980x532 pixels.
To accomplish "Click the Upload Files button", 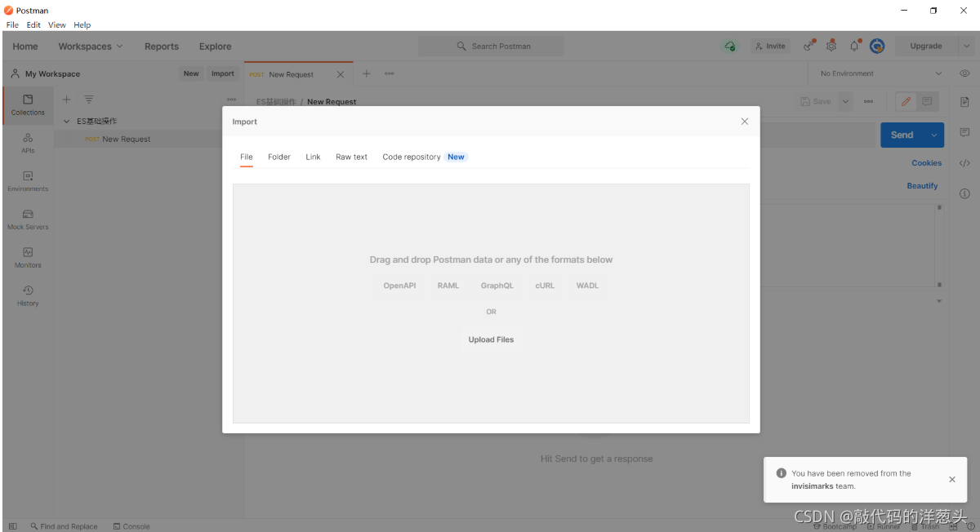I will coord(491,339).
